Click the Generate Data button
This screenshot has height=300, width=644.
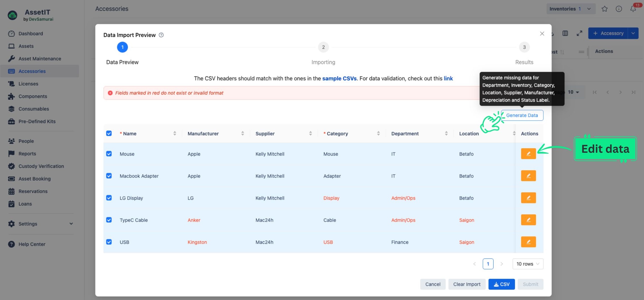pos(522,115)
